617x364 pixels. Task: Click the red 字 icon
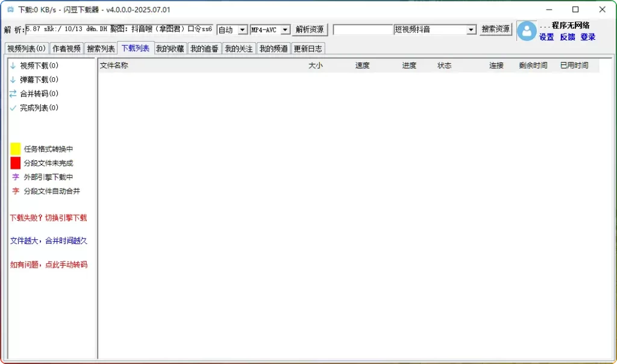pyautogui.click(x=15, y=191)
